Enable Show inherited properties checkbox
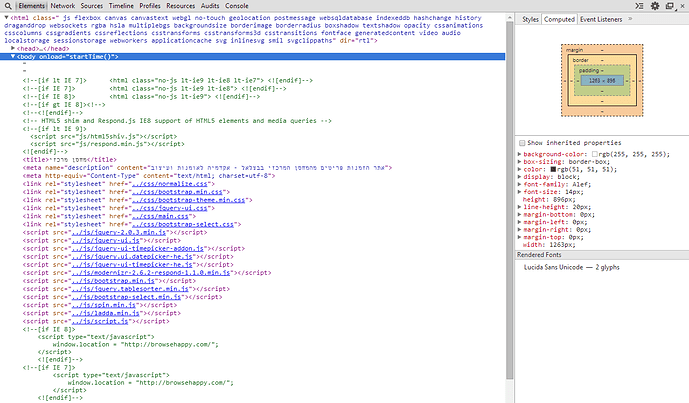689x403 pixels. pyautogui.click(x=522, y=143)
